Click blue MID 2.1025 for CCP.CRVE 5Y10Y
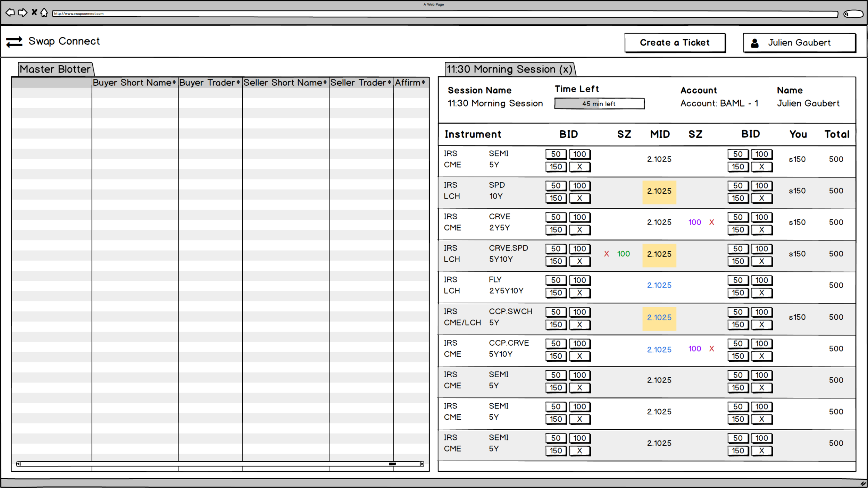The image size is (868, 488). pyautogui.click(x=659, y=350)
